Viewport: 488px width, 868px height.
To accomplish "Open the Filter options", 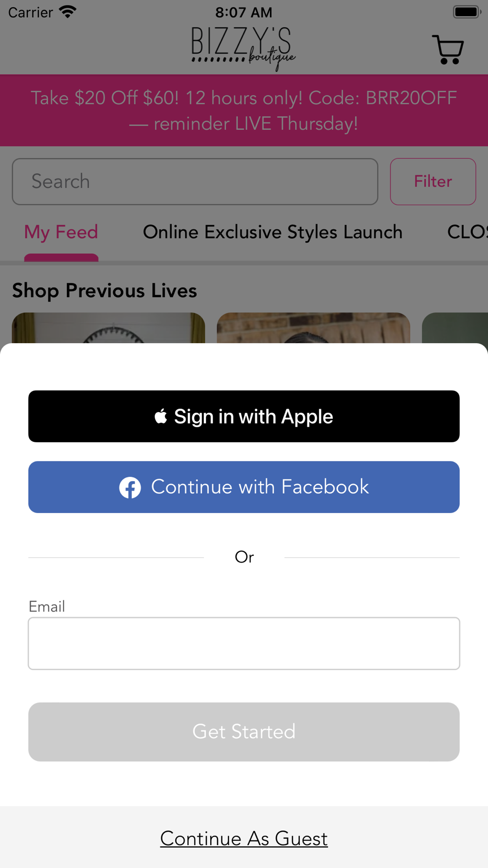I will pos(433,182).
